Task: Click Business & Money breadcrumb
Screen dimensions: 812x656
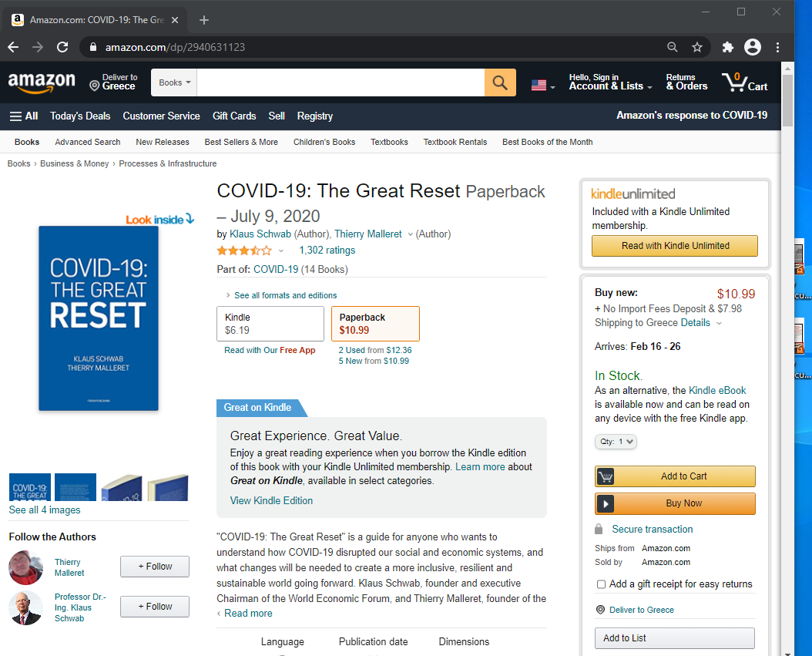Action: click(75, 163)
